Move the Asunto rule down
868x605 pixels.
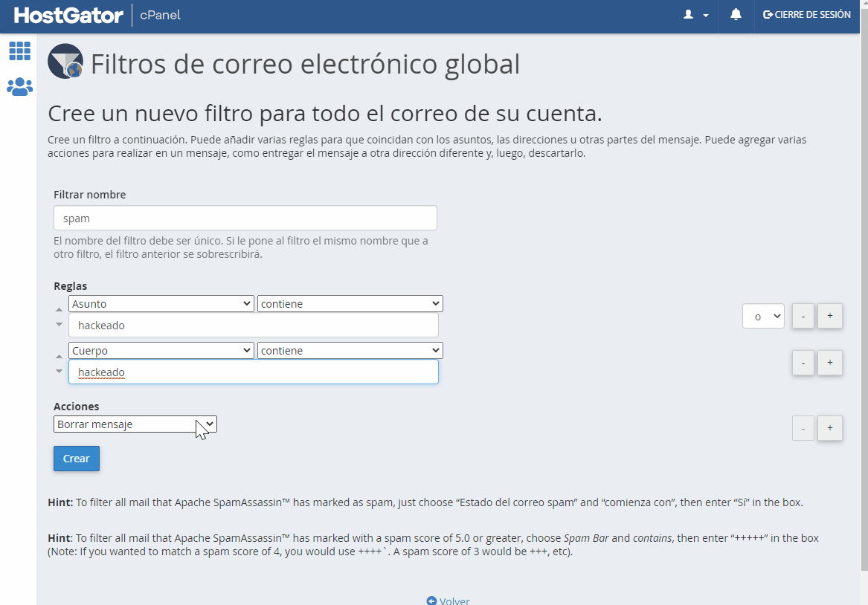(60, 325)
